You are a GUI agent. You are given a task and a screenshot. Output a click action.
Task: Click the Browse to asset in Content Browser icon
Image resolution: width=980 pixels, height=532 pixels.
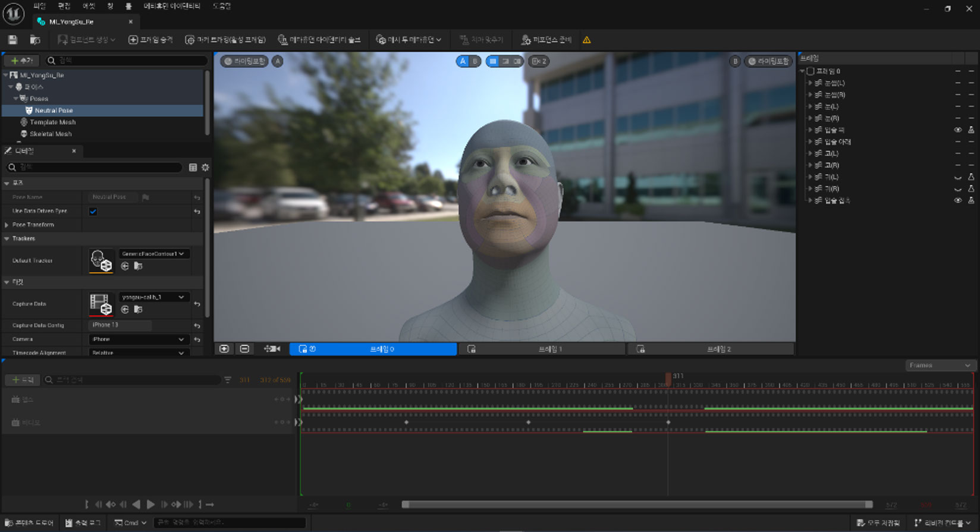tap(35, 40)
